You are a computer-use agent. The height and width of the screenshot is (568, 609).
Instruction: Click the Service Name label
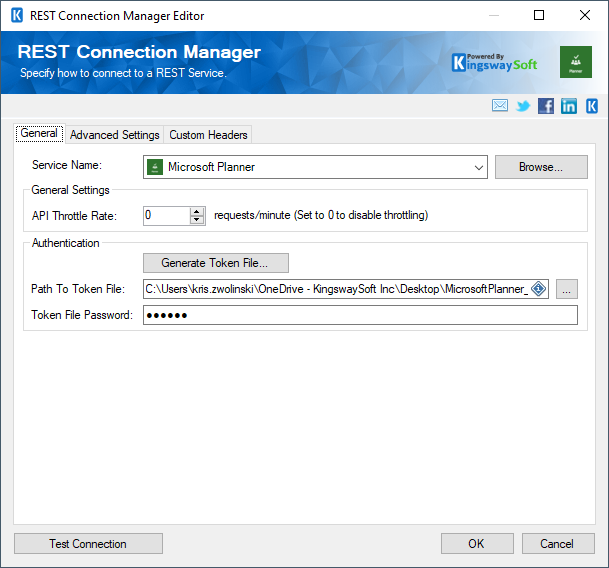pos(67,165)
